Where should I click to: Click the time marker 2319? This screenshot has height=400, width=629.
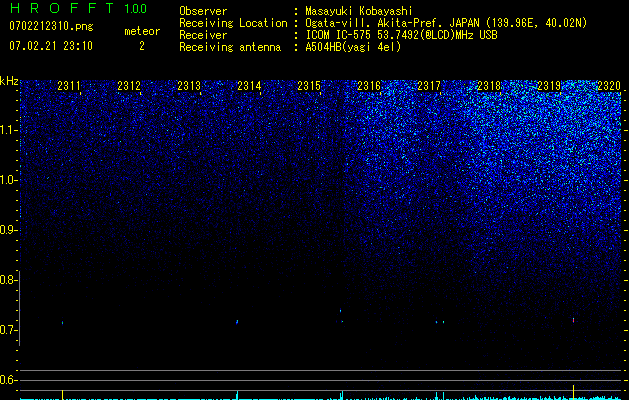(549, 86)
